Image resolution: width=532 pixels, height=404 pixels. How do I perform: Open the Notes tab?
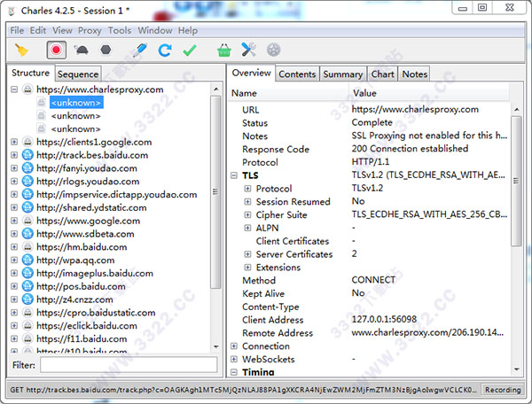tap(415, 74)
